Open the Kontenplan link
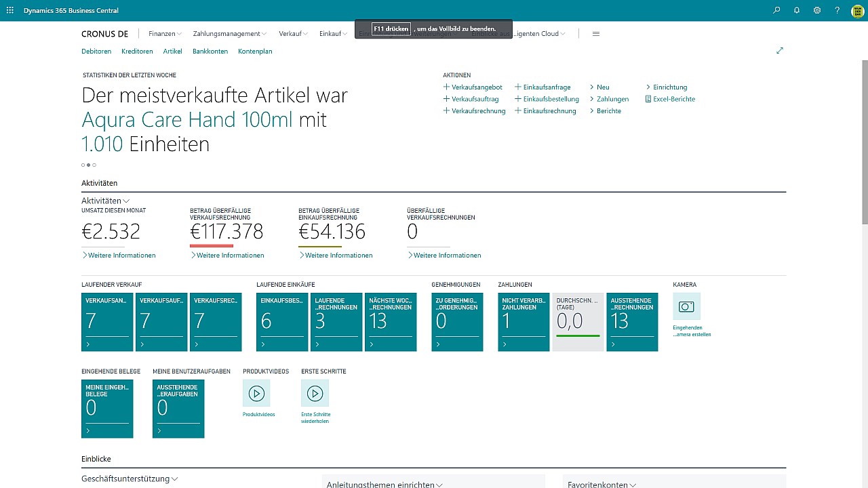Viewport: 868px width, 488px height. (255, 52)
